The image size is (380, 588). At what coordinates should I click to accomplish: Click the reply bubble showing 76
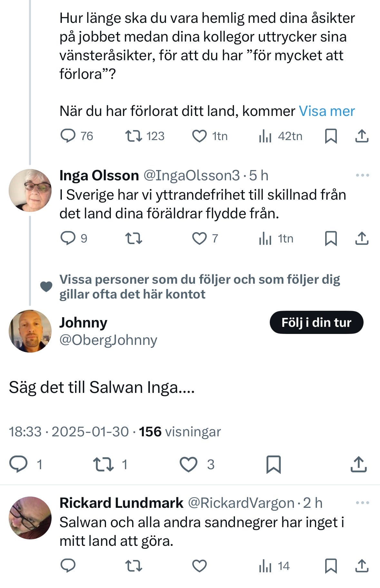click(x=68, y=136)
